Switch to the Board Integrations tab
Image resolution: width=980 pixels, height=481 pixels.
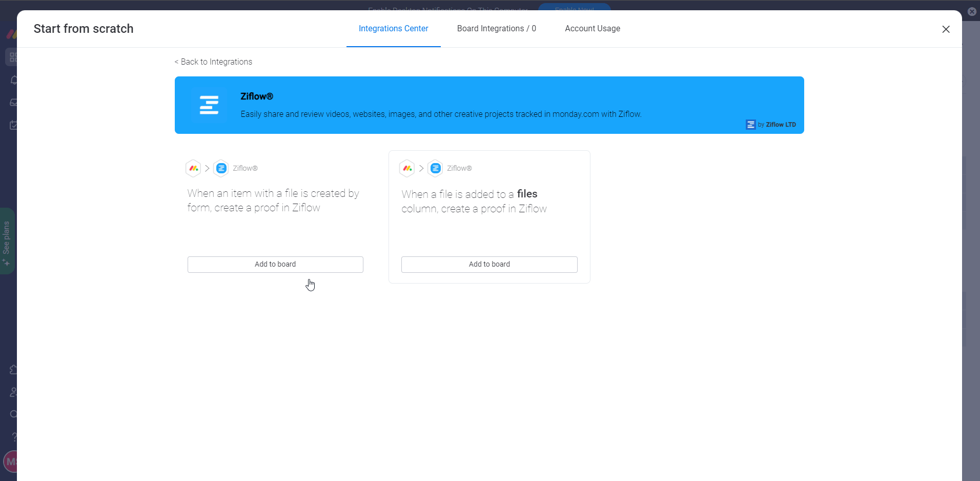[496, 29]
